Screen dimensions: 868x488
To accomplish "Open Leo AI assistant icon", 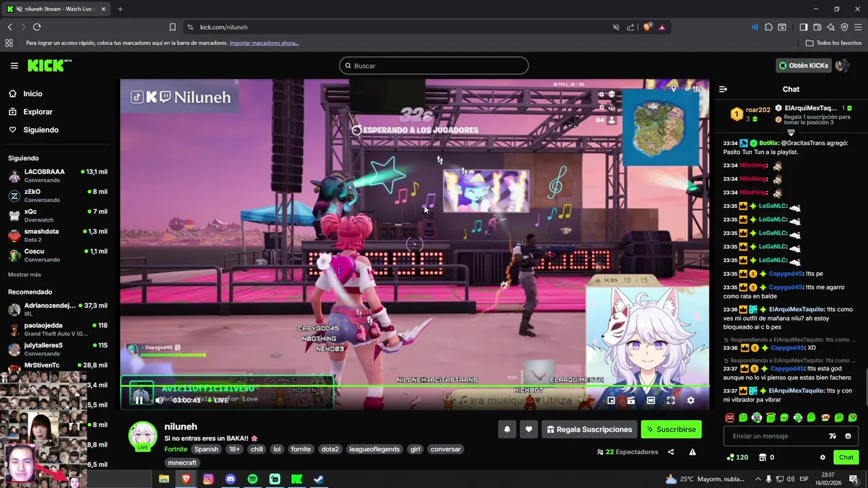I will 831,27.
